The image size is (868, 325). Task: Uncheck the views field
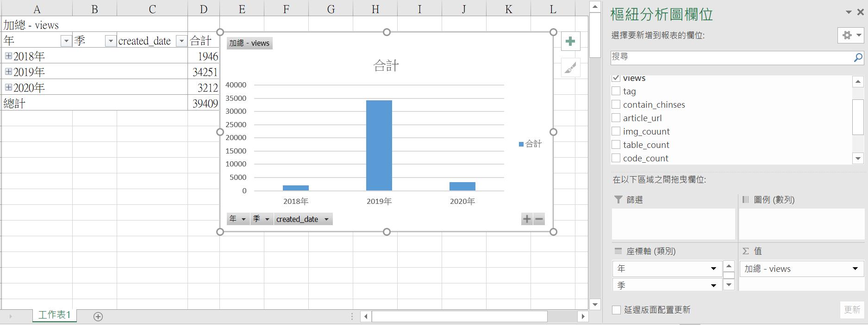click(x=616, y=78)
